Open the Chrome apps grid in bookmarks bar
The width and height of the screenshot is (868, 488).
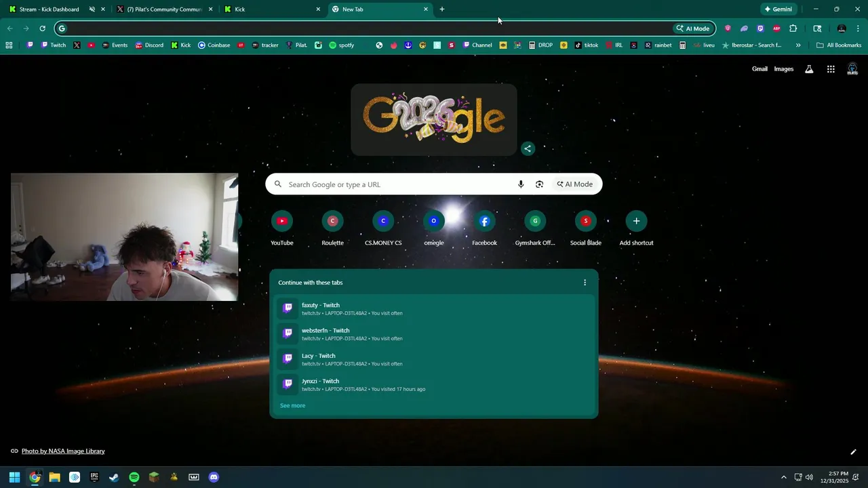point(9,45)
